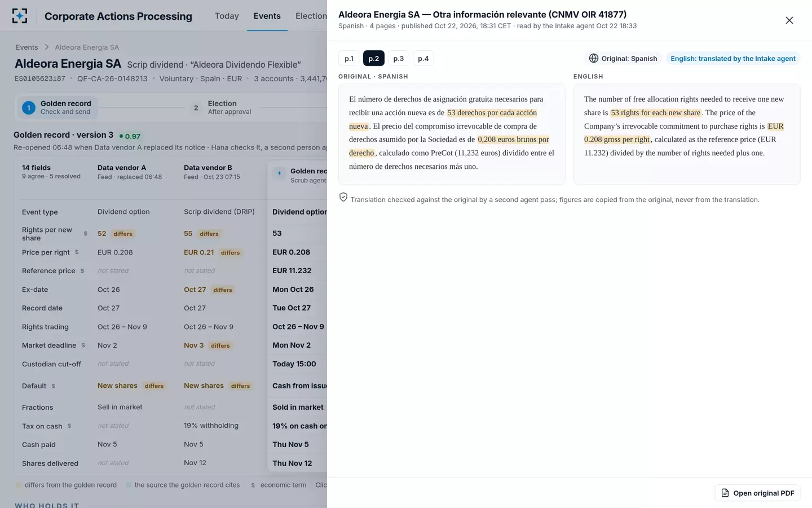
Task: Click the Data vendor B column header
Action: 212,172
